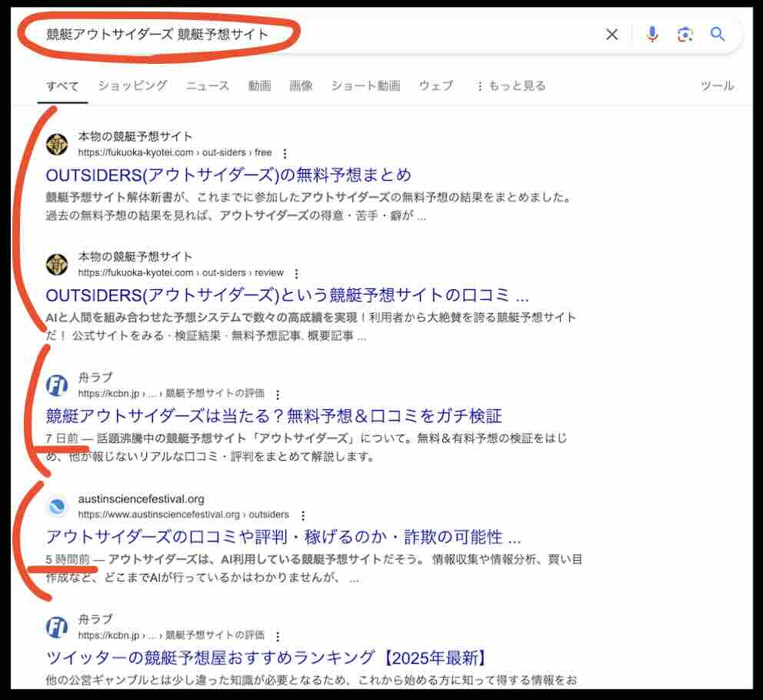Click the 舟ラブ site name above ガチ検証 result

point(95,377)
